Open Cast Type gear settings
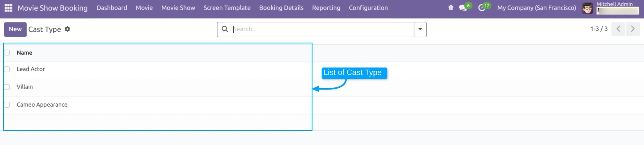The height and width of the screenshot is (145, 644). coord(67,29)
